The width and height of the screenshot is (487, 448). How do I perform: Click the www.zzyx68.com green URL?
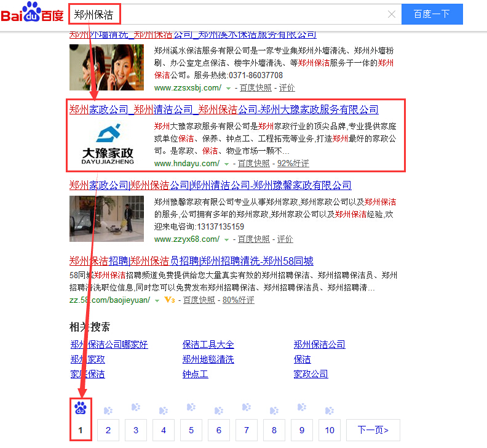click(x=187, y=239)
